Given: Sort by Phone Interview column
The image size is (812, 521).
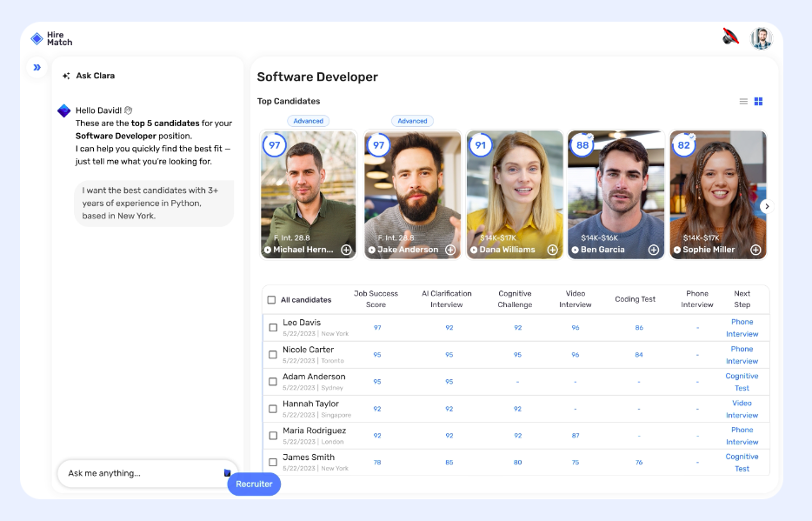Looking at the screenshot, I should (697, 299).
